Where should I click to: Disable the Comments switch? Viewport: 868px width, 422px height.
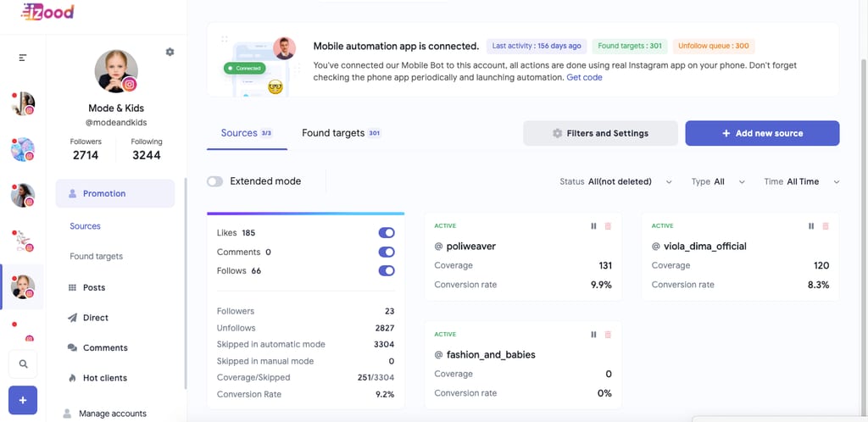[x=387, y=252]
